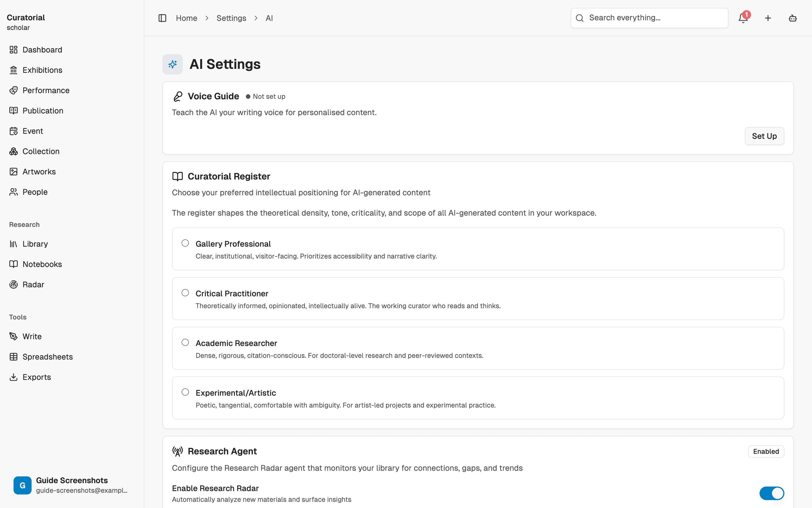
Task: Open the notifications bell
Action: pyautogui.click(x=743, y=18)
